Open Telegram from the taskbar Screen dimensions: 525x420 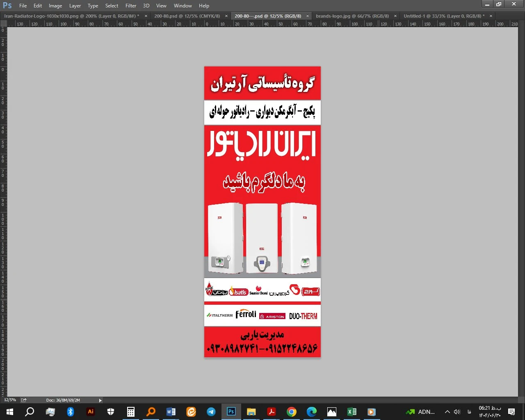click(x=211, y=412)
